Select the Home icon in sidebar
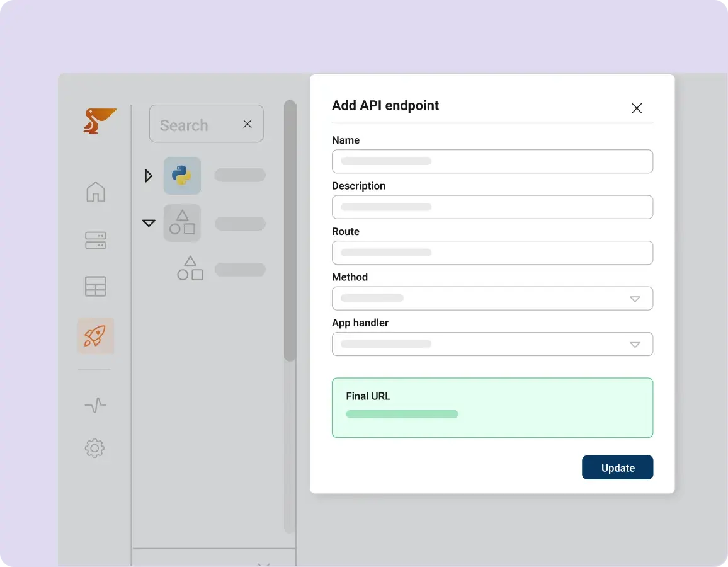Viewport: 728px width, 567px height. point(95,193)
